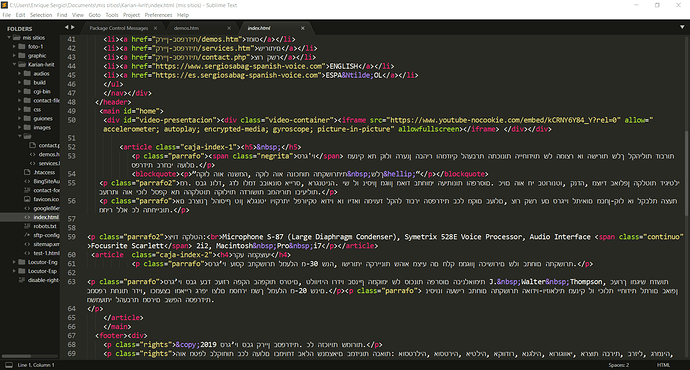Click the BingSiteAu file code icon
This screenshot has height=370, width=690.
(x=27, y=181)
